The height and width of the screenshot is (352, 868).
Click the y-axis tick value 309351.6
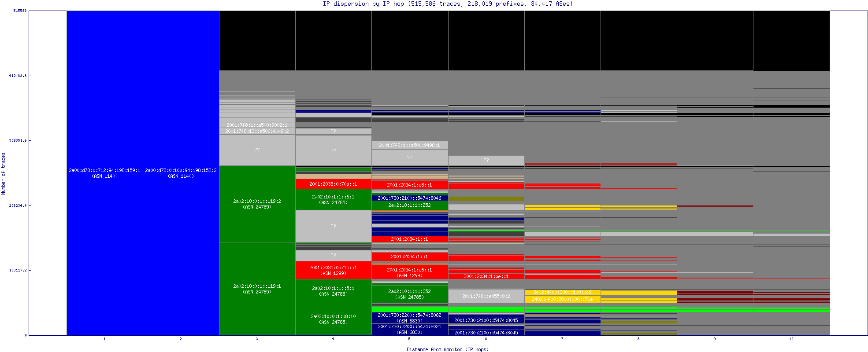18,140
